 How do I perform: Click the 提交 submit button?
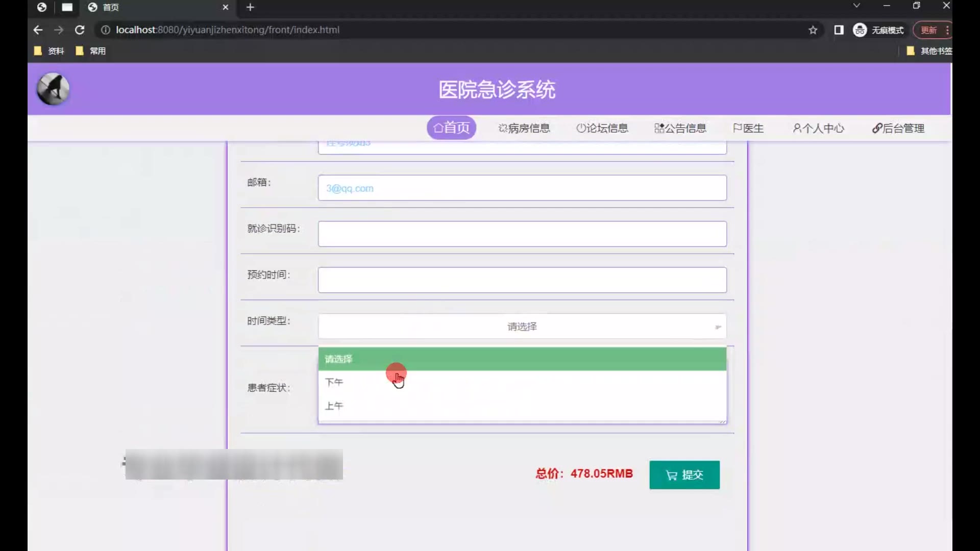tap(684, 475)
